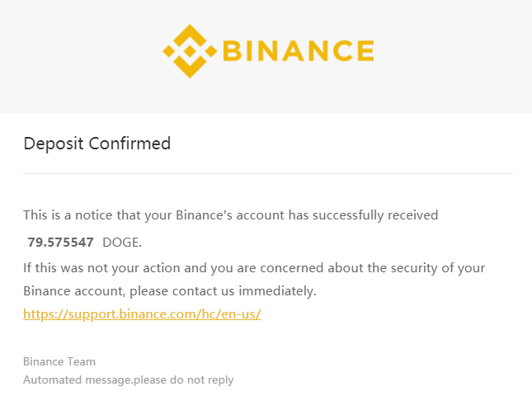Click the BINANCE wordmark text
The width and height of the screenshot is (532, 396).
point(299,51)
